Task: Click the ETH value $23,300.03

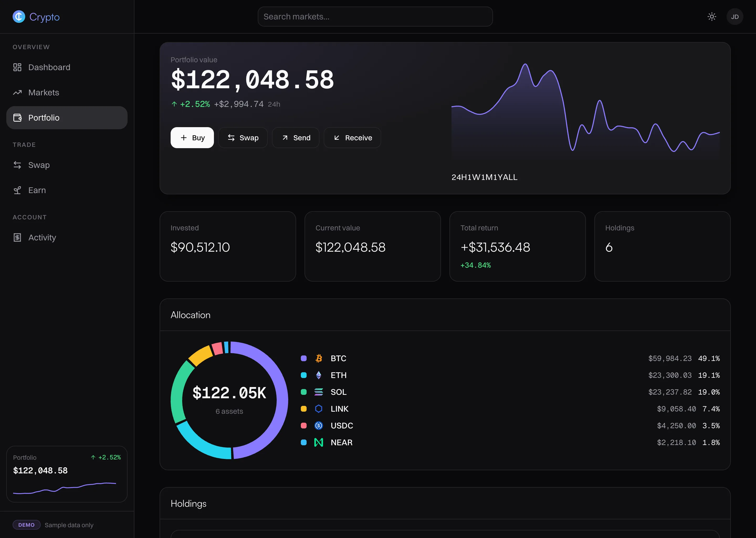Action: click(x=670, y=375)
